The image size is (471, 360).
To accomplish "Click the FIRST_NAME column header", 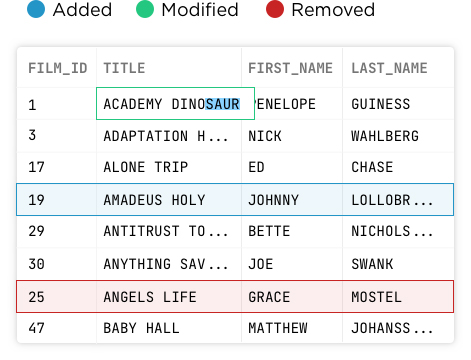I will [x=290, y=68].
